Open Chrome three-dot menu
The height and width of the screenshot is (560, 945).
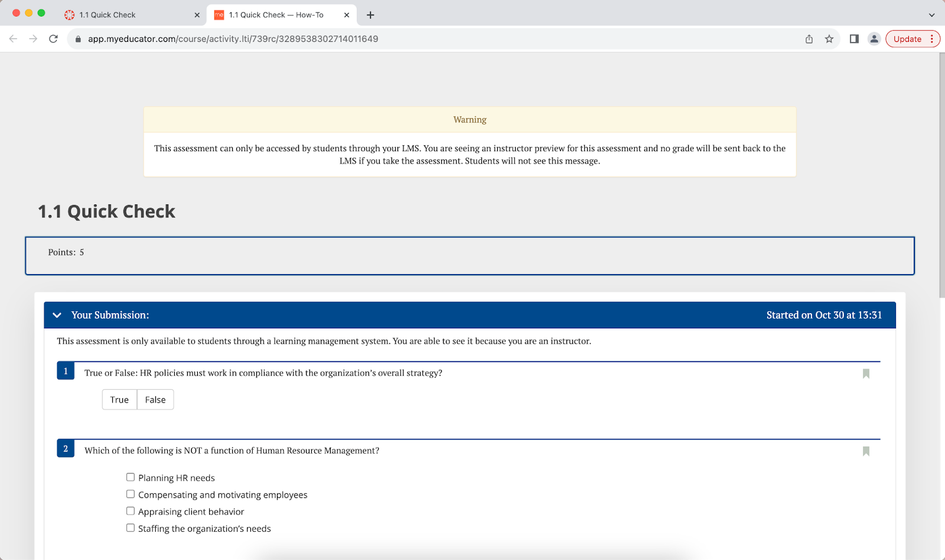click(932, 39)
